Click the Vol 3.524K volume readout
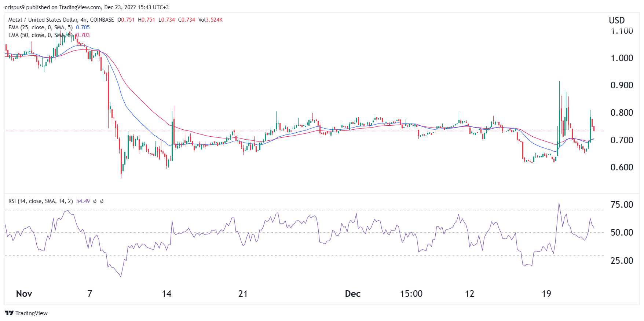Viewport: 644px width, 321px height. coord(211,20)
